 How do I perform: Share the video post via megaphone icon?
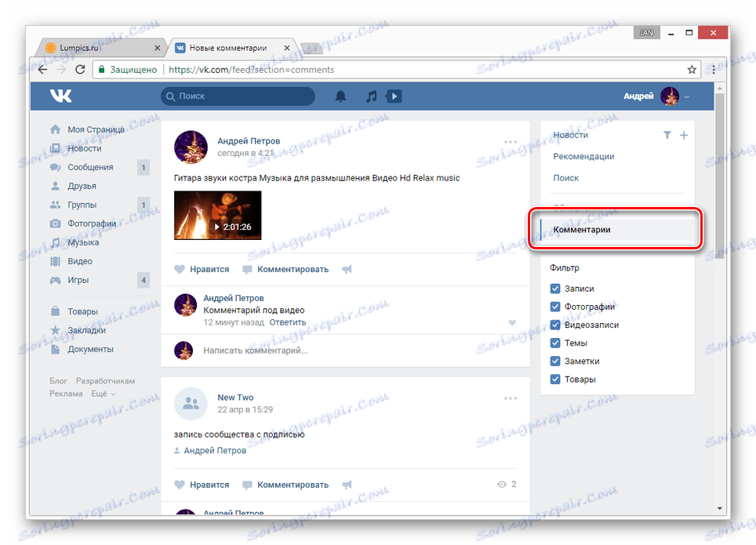point(347,269)
